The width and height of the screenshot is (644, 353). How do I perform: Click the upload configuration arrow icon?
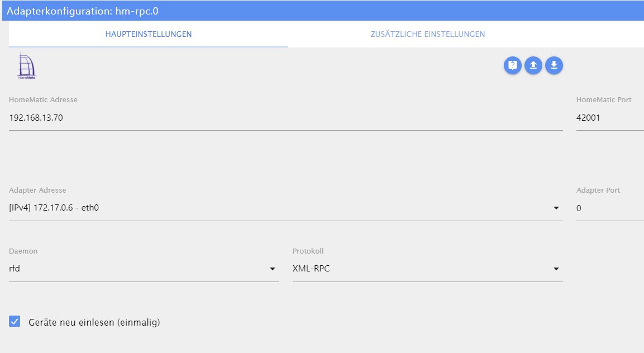533,65
